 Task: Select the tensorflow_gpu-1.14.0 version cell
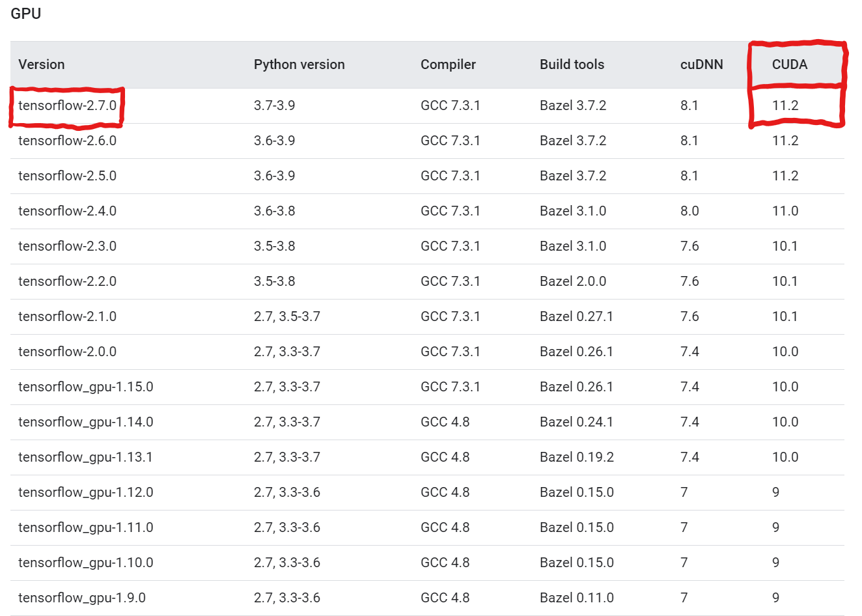click(86, 422)
